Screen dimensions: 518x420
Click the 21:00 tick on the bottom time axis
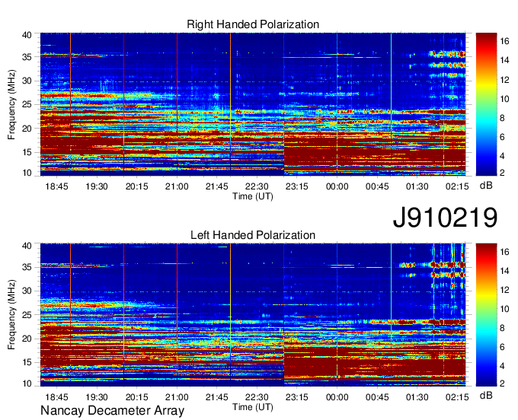[177, 397]
